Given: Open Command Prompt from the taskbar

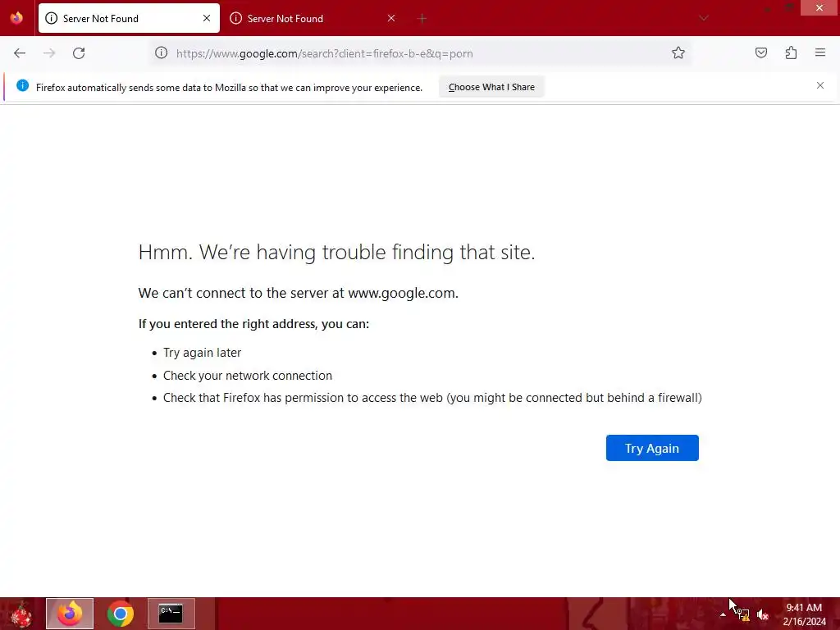Looking at the screenshot, I should pos(171,614).
